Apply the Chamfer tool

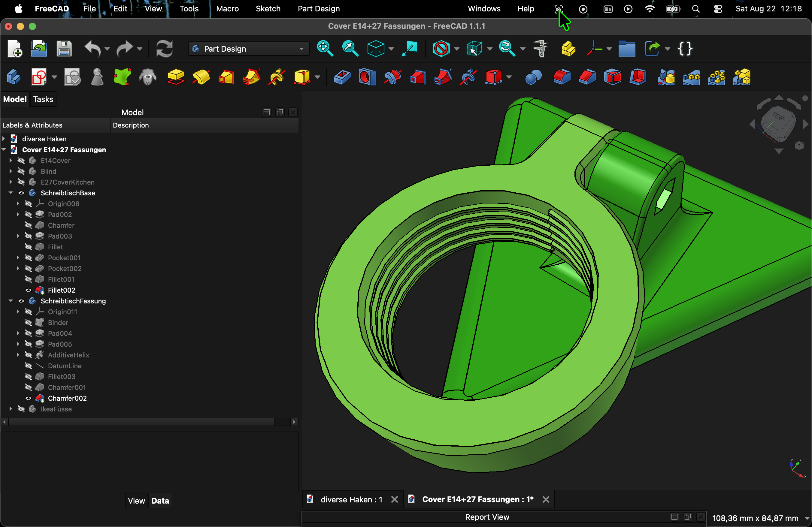coord(587,77)
